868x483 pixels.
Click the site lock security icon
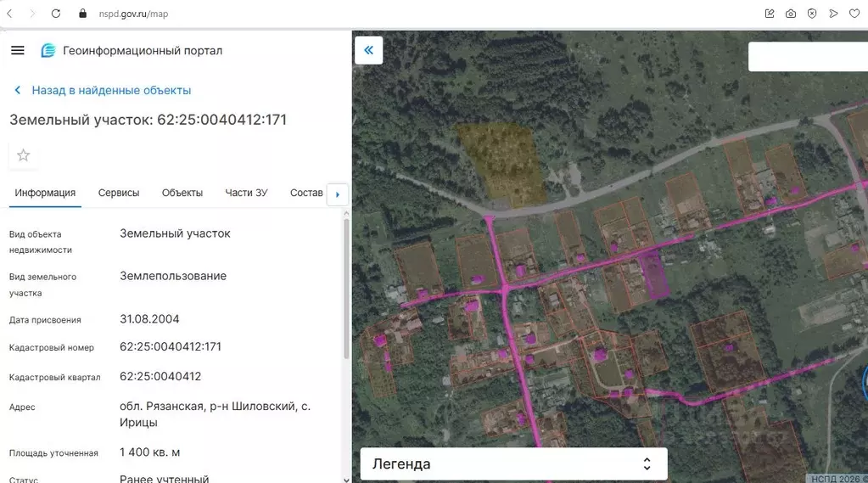[82, 14]
